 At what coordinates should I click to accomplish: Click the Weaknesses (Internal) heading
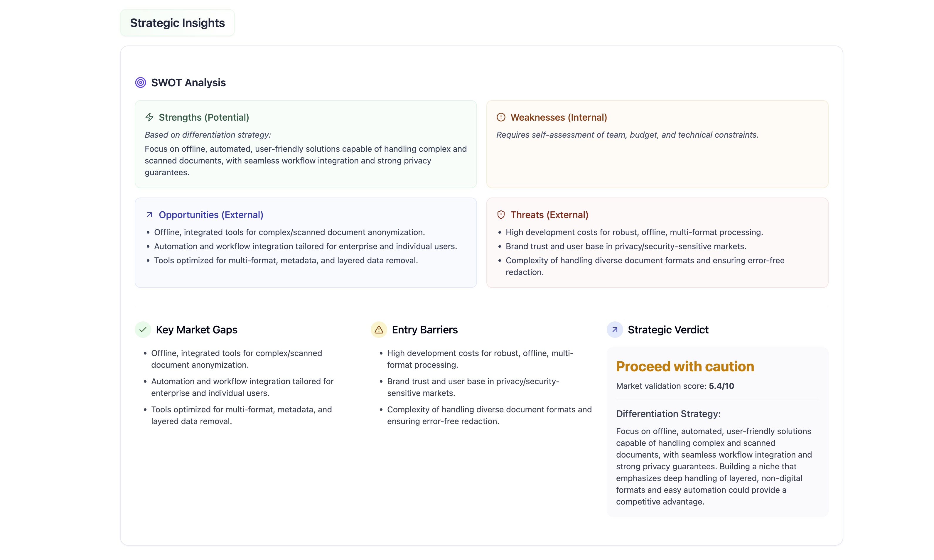559,117
